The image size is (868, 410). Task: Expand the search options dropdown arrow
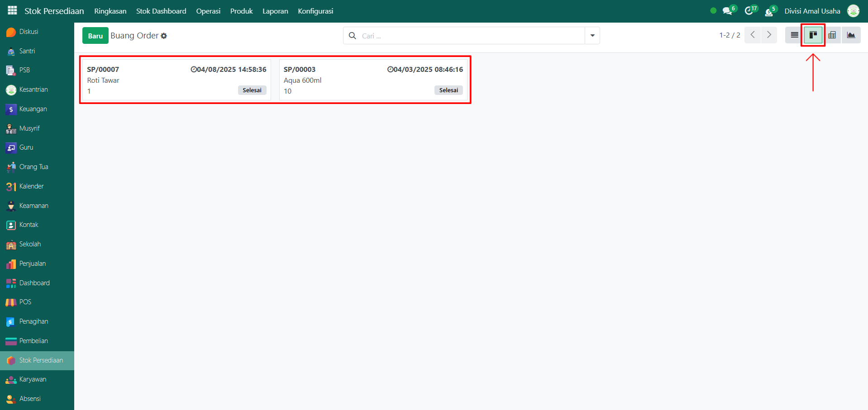(592, 36)
